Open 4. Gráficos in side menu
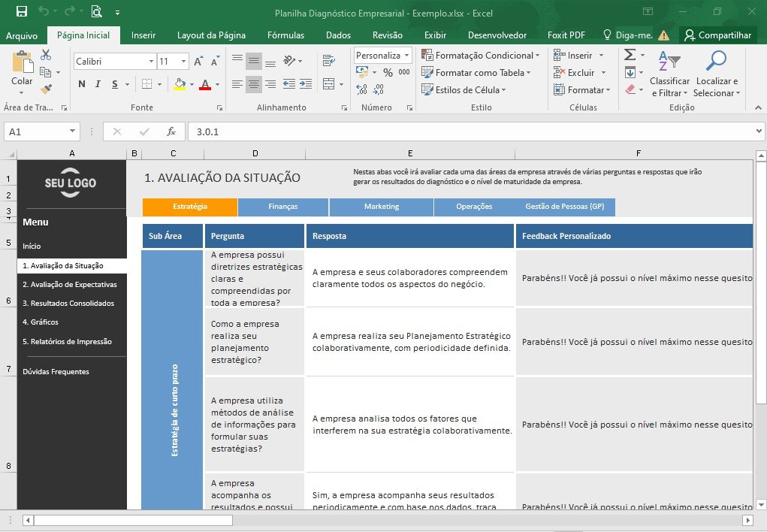The width and height of the screenshot is (767, 532). [41, 322]
